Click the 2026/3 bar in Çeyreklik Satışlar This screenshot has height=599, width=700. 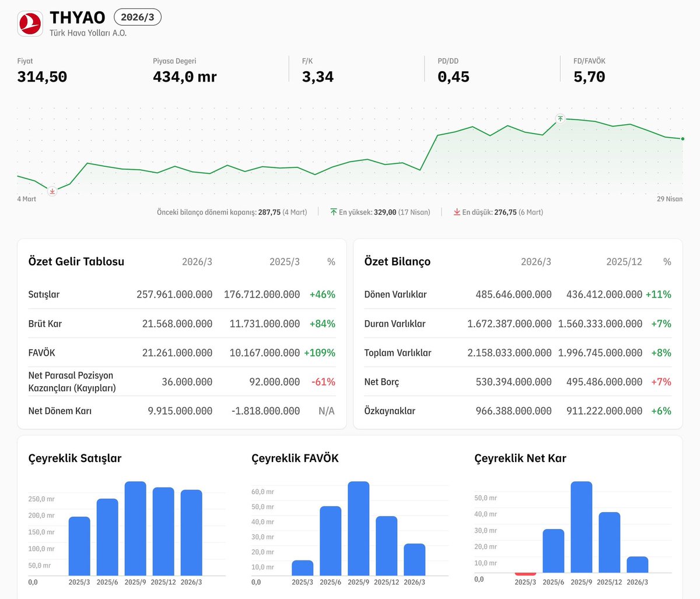[191, 532]
